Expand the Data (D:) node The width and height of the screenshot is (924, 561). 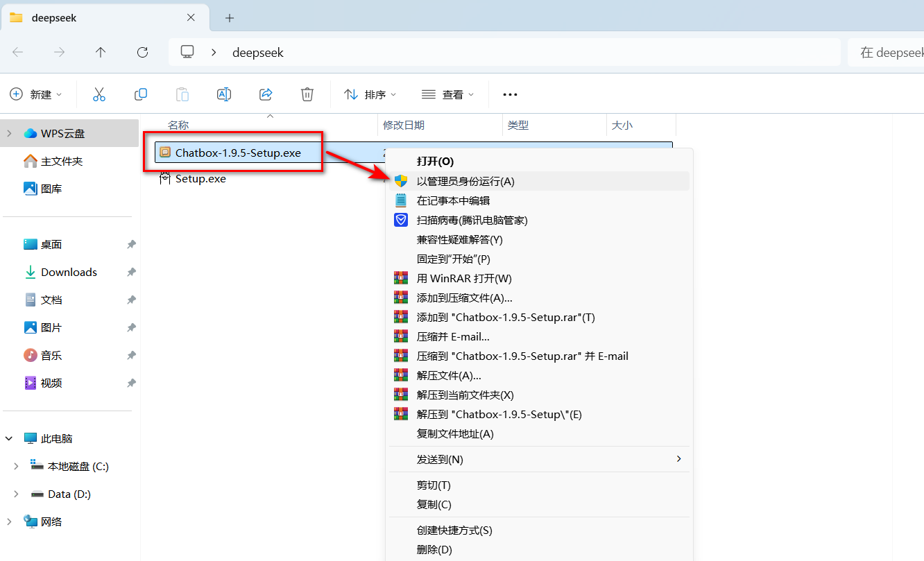point(16,494)
